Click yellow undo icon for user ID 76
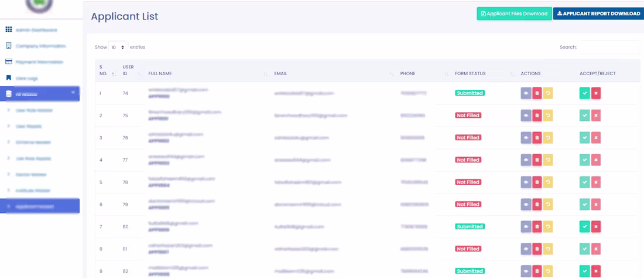 click(x=548, y=138)
